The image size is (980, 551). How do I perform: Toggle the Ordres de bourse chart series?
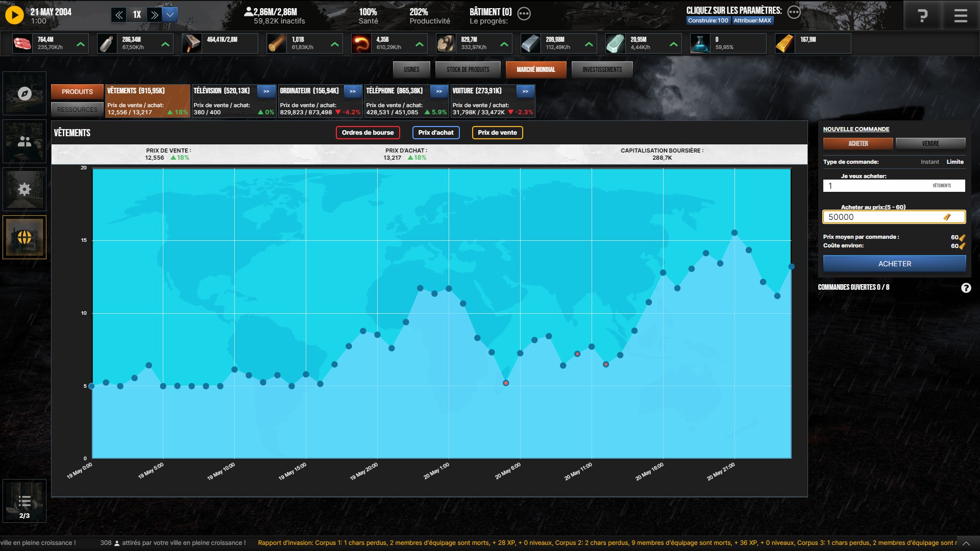click(367, 133)
